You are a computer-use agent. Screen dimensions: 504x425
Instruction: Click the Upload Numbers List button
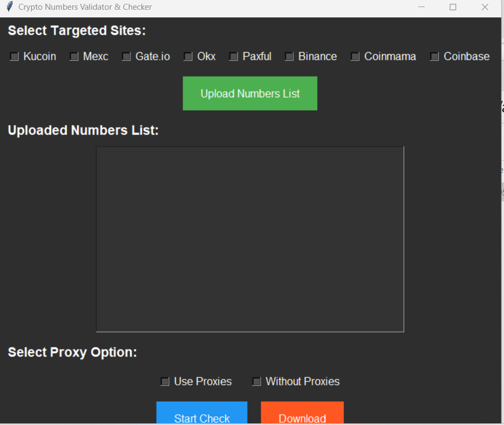point(250,93)
